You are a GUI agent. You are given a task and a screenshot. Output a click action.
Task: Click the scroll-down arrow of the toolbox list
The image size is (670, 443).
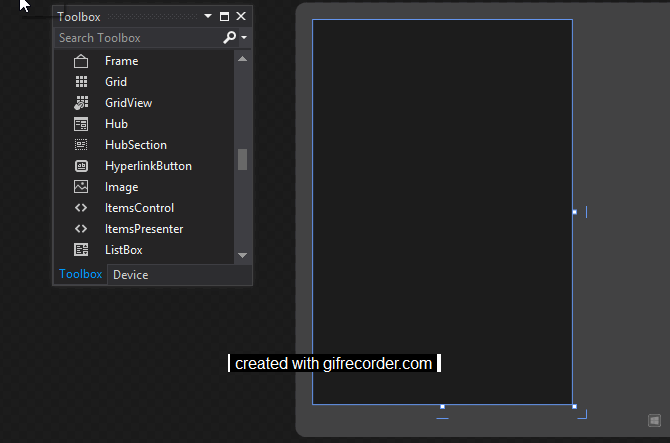coord(242,255)
